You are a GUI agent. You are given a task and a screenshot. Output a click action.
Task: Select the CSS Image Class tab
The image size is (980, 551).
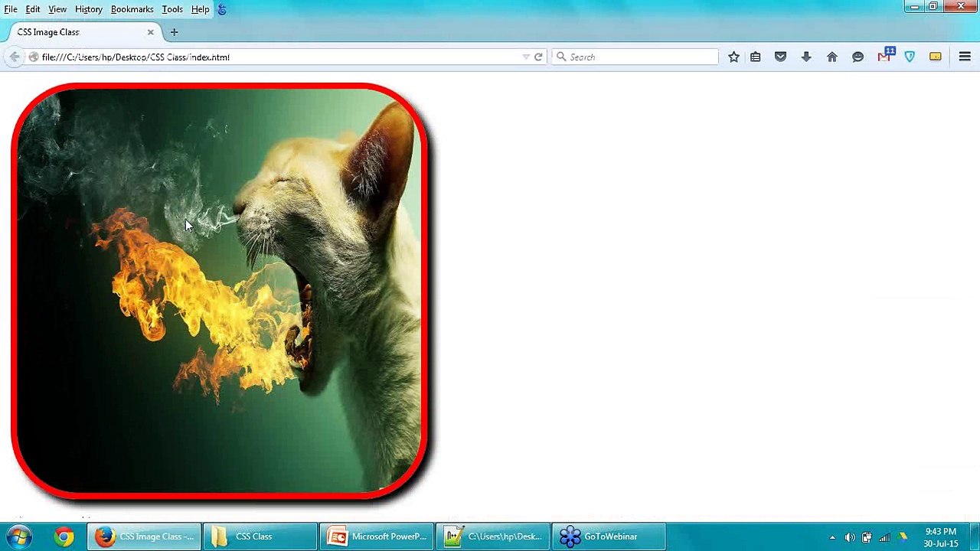83,32
